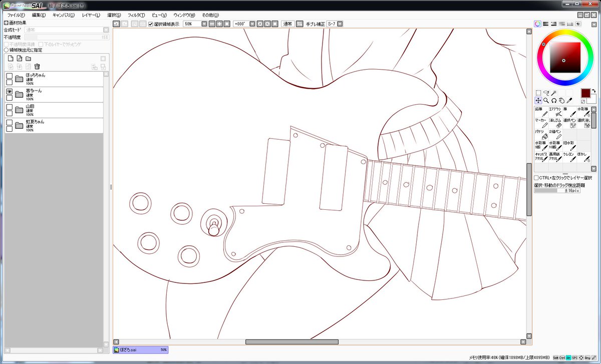Choose the 旧水彩 old watercolor brush
This screenshot has width=601, height=364.
[x=569, y=146]
